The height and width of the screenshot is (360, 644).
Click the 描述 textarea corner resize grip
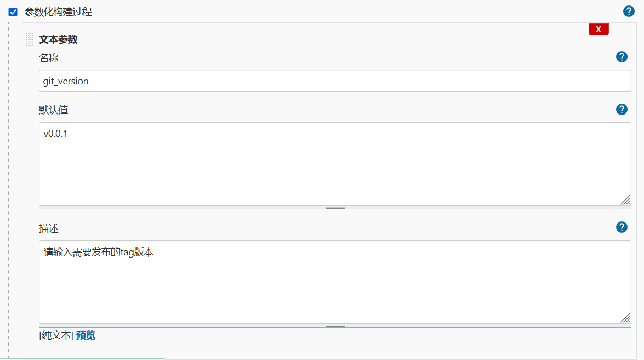(625, 318)
